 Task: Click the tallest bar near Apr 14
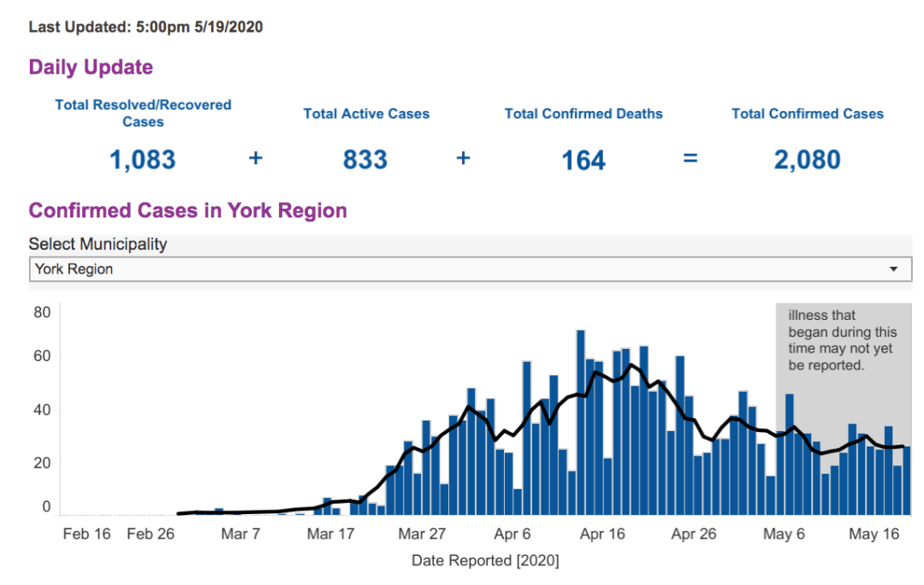tap(580, 422)
